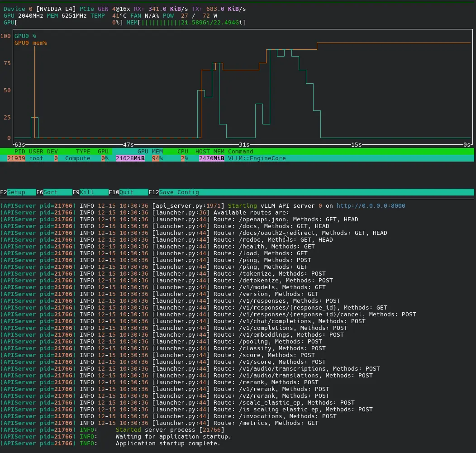Choose F12 Save Config
This screenshot has height=453, width=476.
tap(174, 192)
